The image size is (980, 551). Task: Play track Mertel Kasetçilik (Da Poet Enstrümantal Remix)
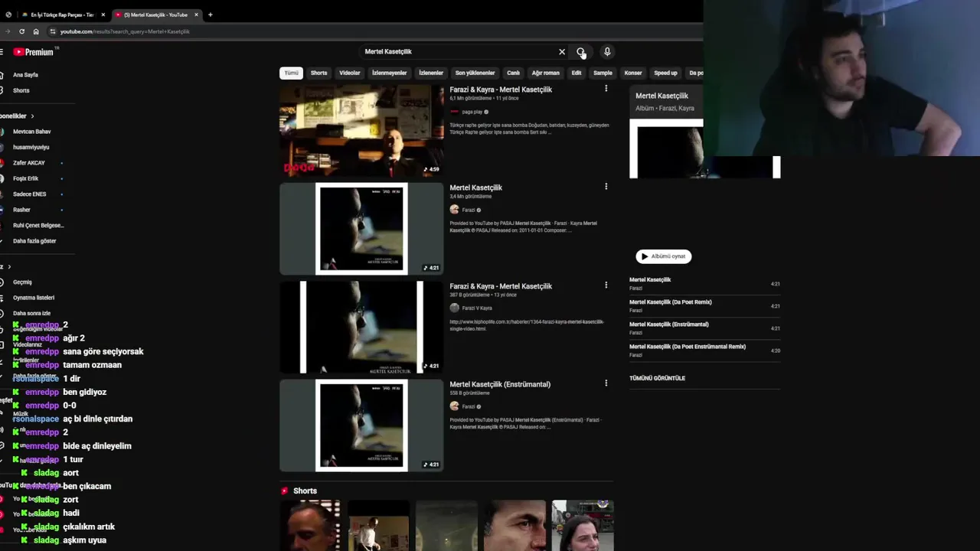[x=704, y=350]
